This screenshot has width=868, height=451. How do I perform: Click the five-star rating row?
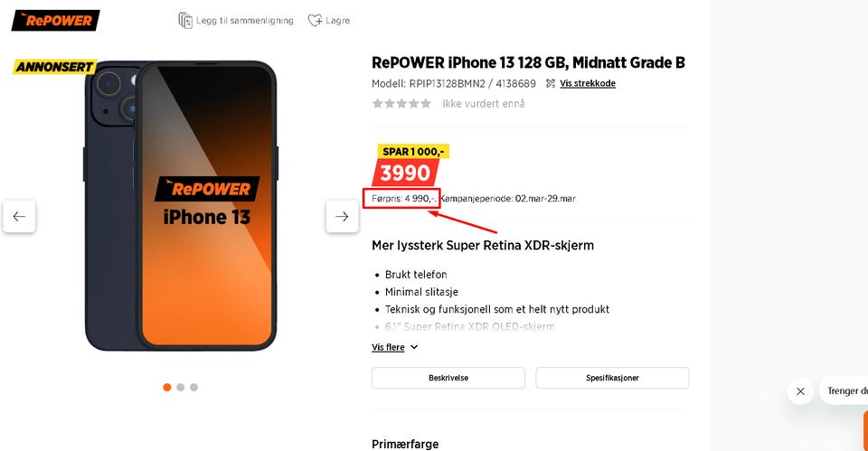click(401, 103)
